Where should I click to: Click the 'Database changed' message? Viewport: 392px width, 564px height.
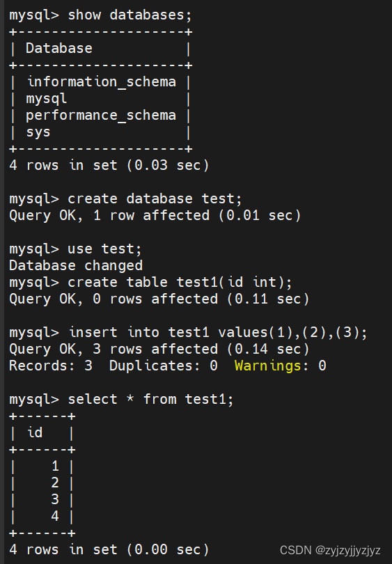click(x=76, y=265)
